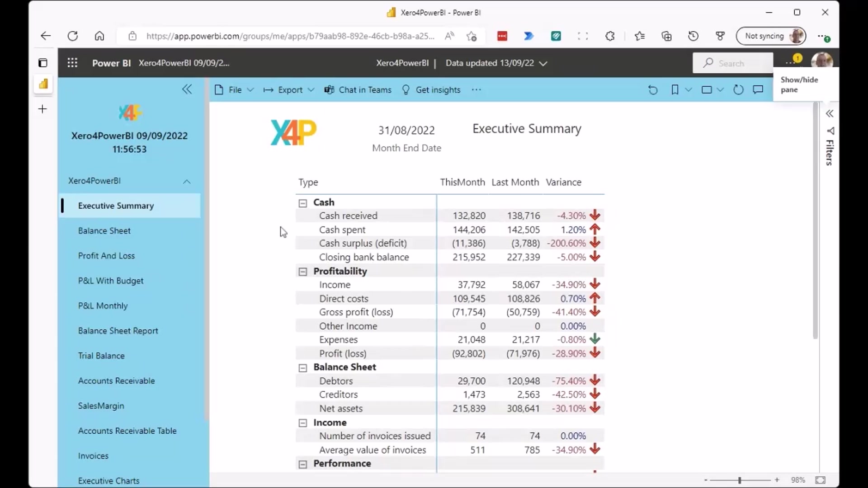Click the Create plus icon in left rail

click(x=42, y=109)
